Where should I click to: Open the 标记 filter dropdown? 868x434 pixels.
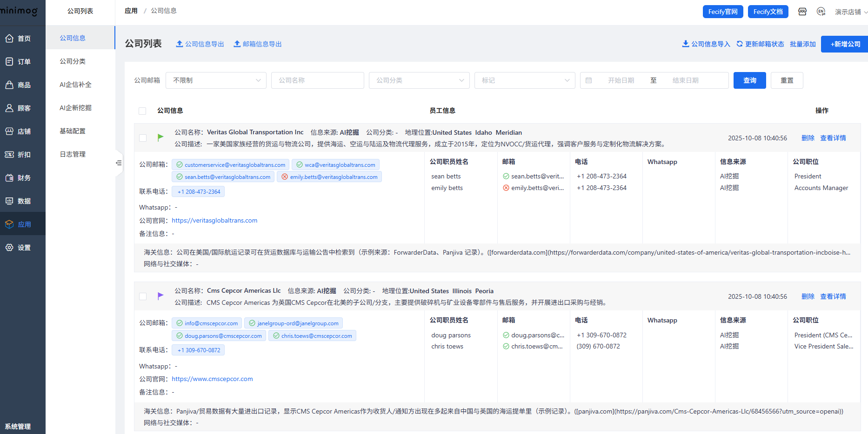(525, 80)
